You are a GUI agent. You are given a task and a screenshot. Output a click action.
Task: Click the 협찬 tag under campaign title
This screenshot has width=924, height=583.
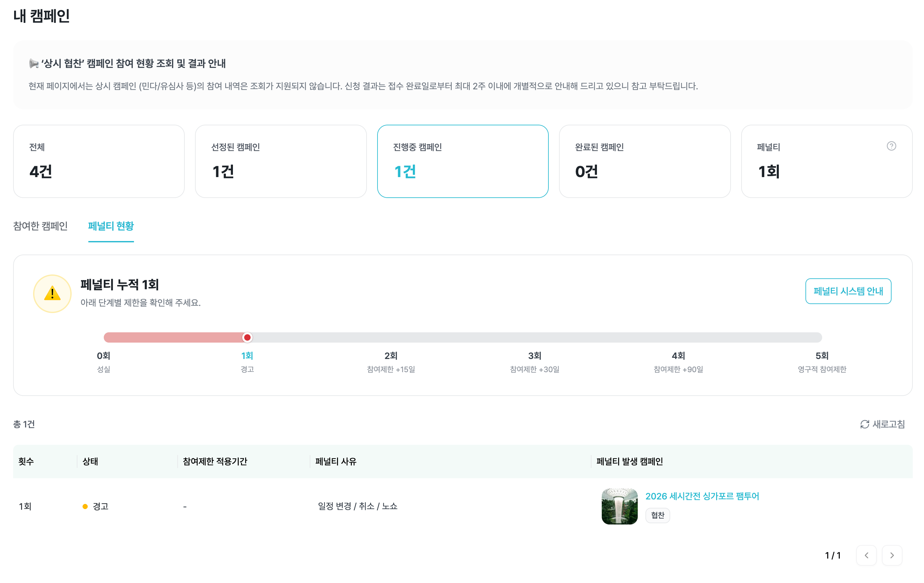coord(657,515)
